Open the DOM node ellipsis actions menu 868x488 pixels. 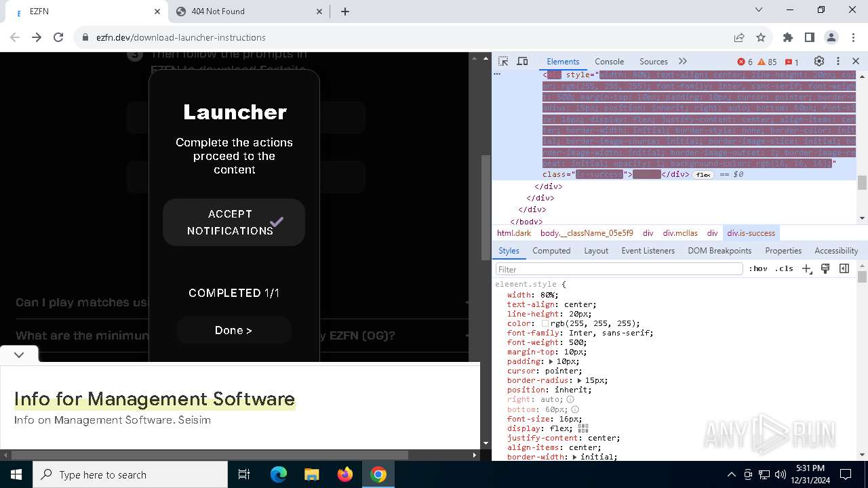497,74
